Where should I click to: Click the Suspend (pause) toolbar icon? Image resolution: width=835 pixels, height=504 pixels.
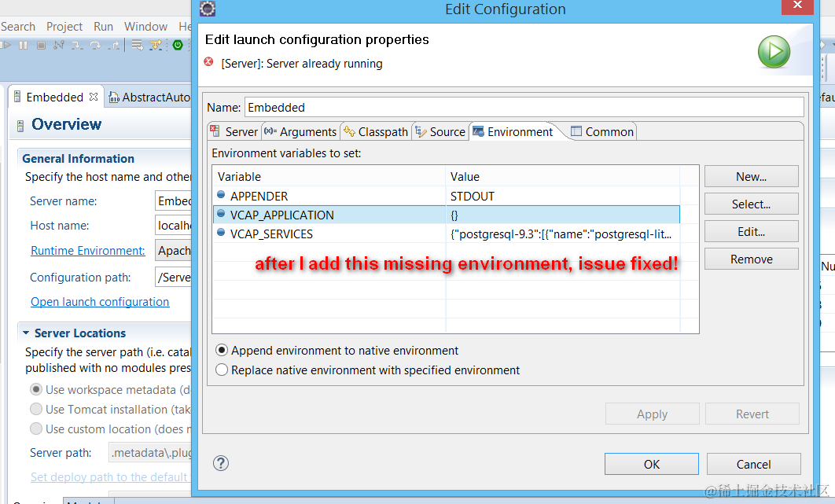[23, 46]
